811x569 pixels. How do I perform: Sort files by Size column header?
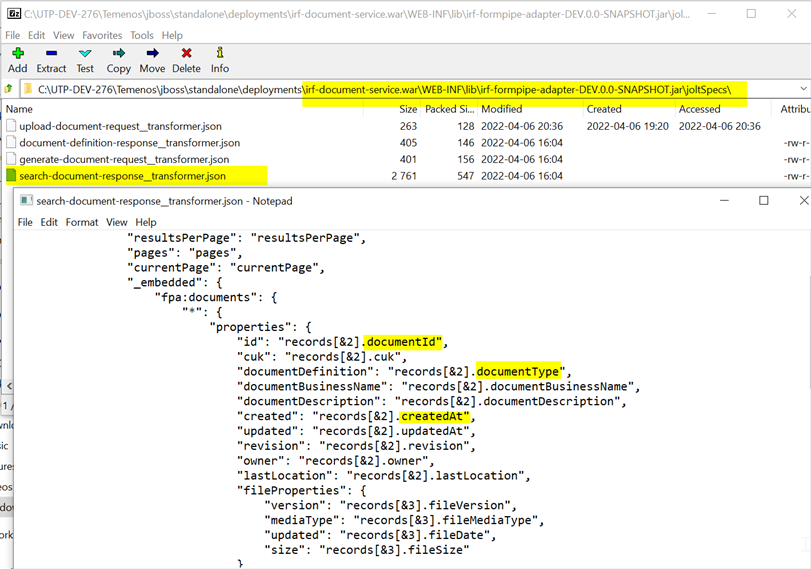tap(408, 109)
